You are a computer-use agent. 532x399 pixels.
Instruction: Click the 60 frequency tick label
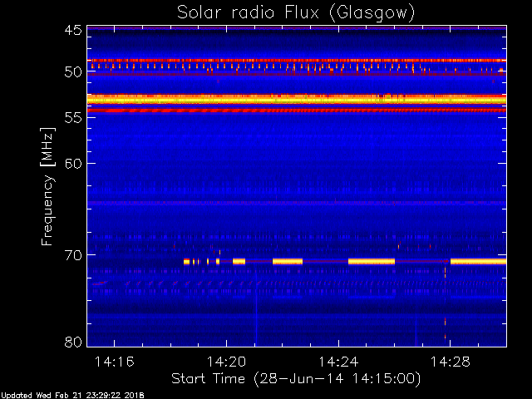[73, 164]
